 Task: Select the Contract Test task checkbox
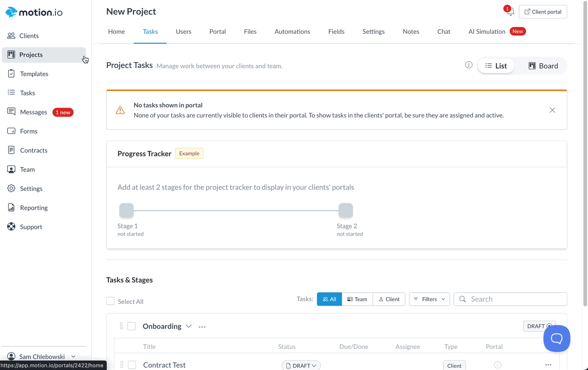pos(132,365)
